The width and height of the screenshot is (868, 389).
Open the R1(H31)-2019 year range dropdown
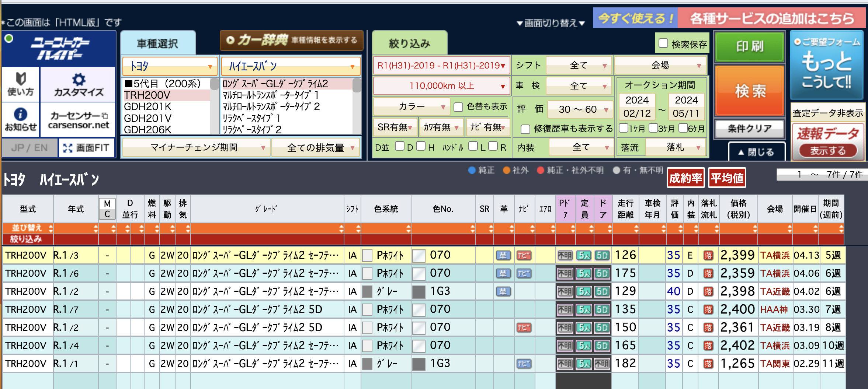tap(441, 66)
